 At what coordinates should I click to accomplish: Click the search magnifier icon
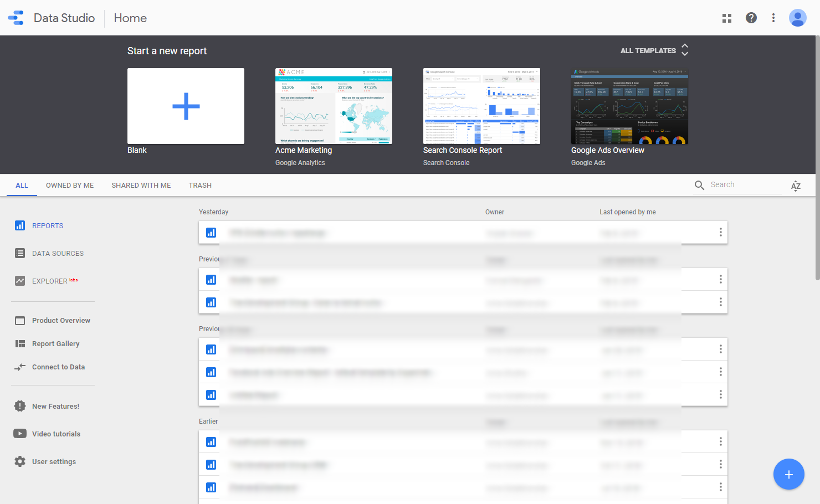click(699, 185)
